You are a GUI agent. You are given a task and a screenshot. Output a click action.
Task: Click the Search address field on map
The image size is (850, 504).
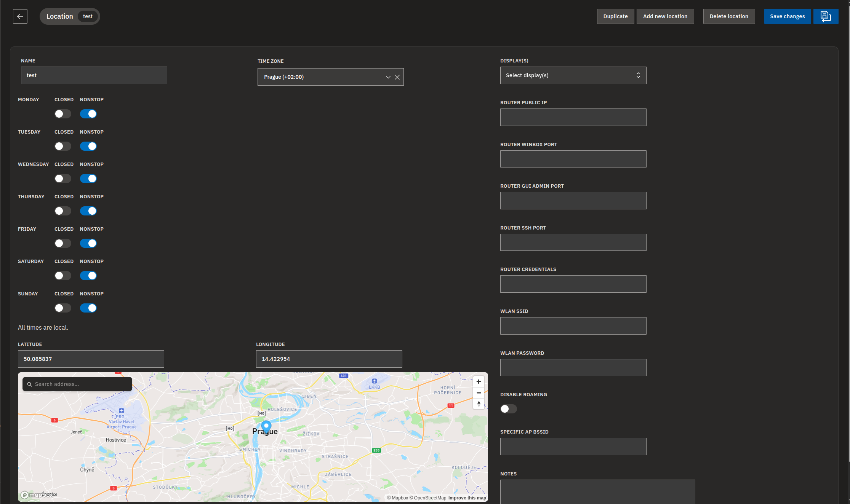(77, 384)
